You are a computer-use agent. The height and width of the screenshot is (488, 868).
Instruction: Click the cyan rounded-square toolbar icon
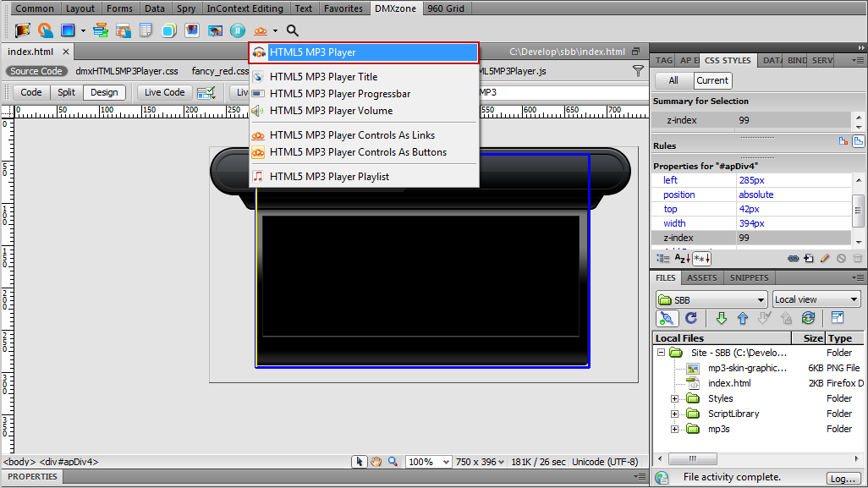point(169,30)
